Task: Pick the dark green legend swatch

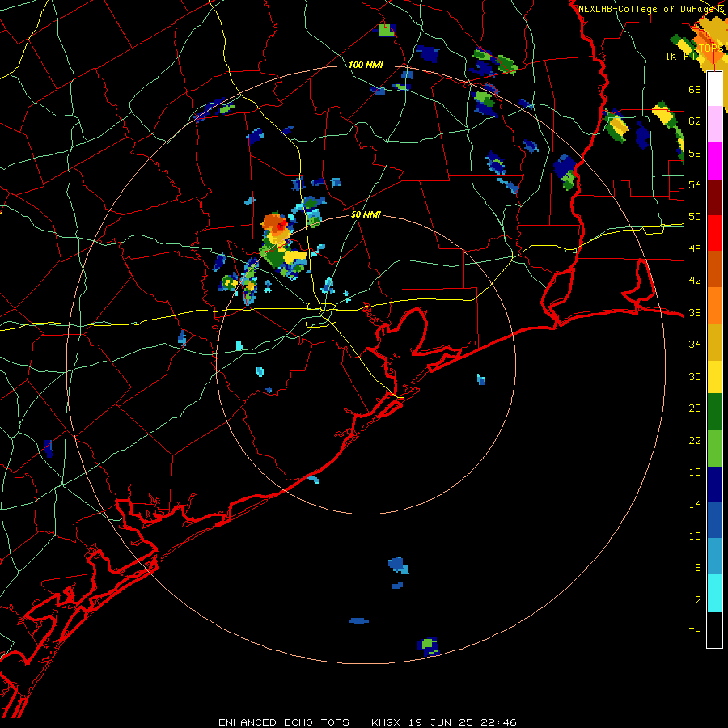Action: point(714,412)
